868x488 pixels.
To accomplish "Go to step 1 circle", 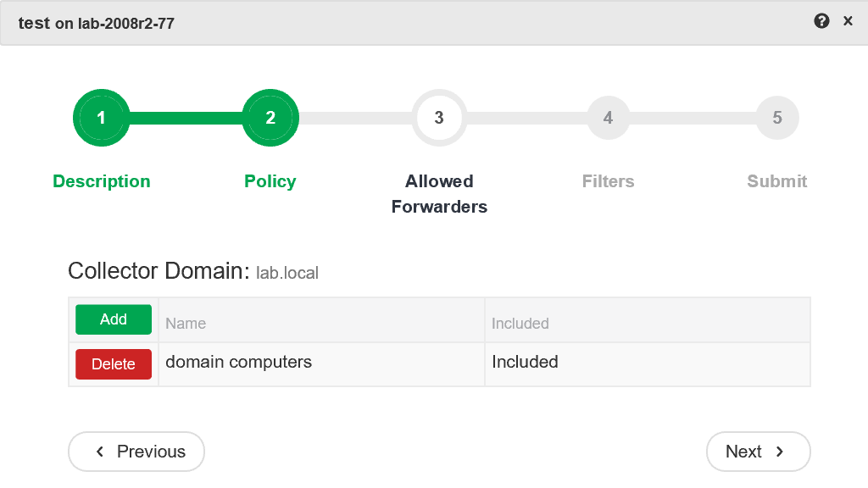I will pyautogui.click(x=102, y=118).
